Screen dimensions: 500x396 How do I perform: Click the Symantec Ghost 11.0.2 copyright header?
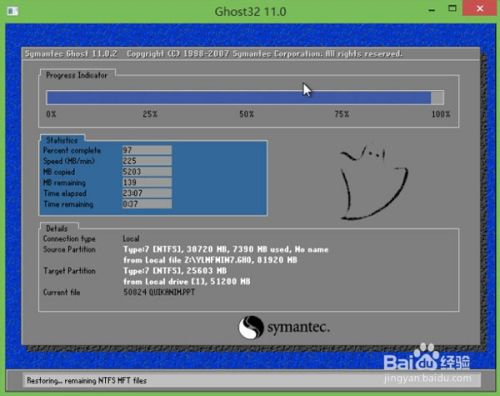pos(213,54)
